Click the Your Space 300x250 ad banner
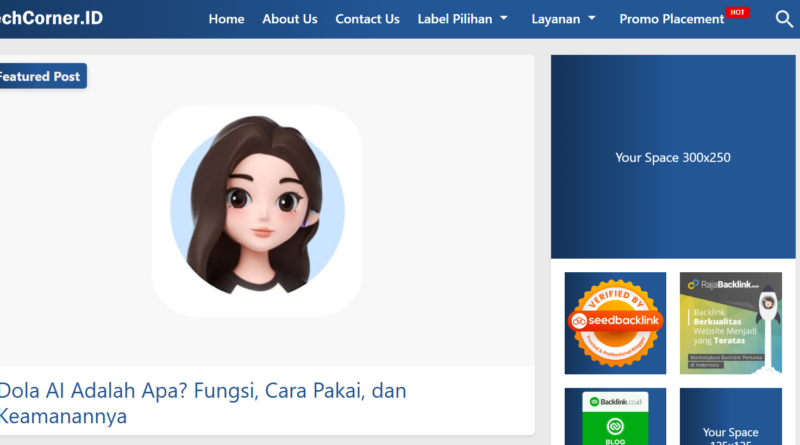The image size is (800, 445). 673,157
